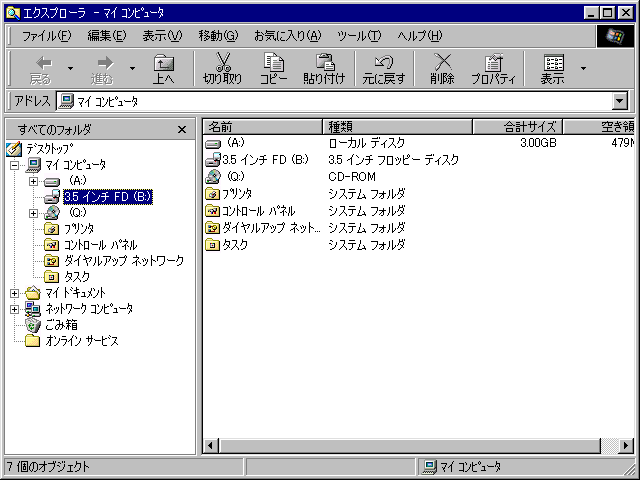Viewport: 640px width, 480px height.
Task: Select the (A:) drive icon in tree
Action: click(52, 181)
